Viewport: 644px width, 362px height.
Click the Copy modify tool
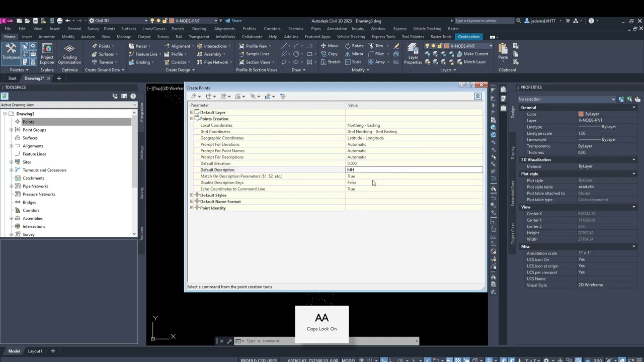point(329,54)
